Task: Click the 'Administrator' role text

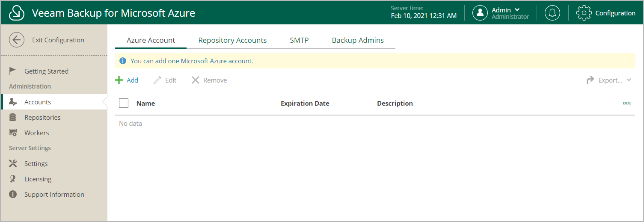Action: pos(510,17)
